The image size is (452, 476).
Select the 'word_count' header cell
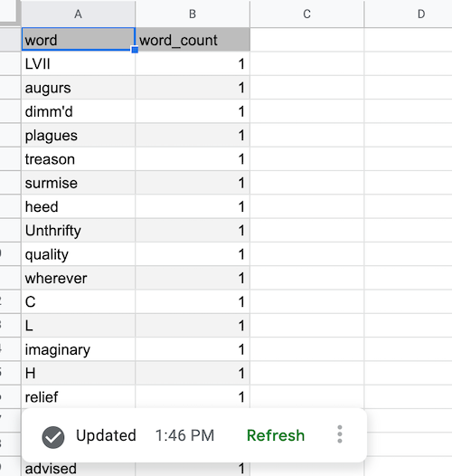pos(193,40)
